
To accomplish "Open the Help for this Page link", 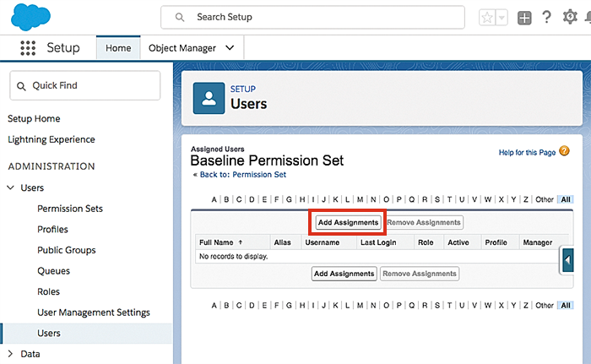I will (528, 152).
